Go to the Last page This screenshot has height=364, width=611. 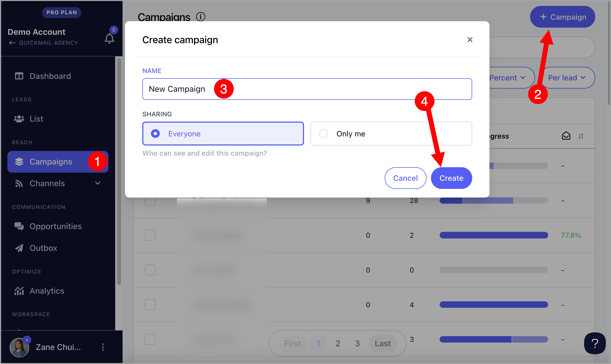coord(383,343)
